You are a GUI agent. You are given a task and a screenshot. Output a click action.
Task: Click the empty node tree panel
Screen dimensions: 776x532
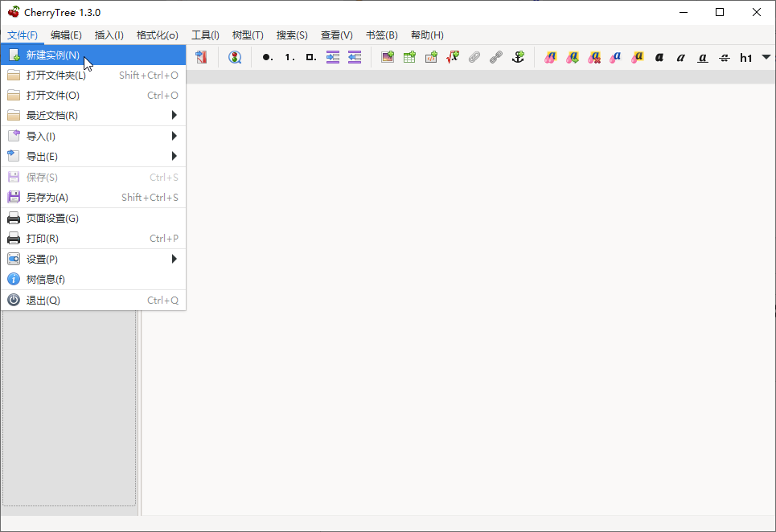pos(69,408)
